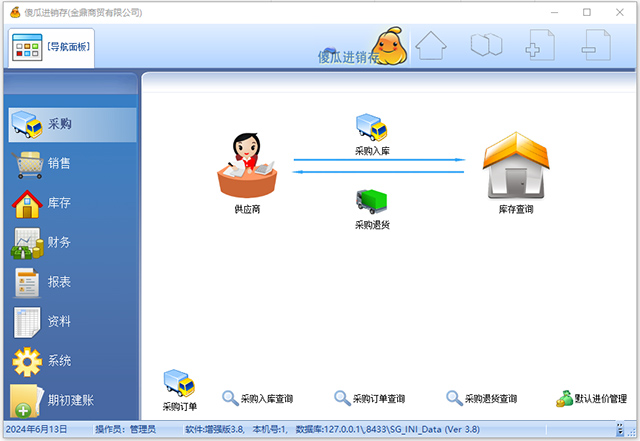Click the 傻瓜进销存 mascot logo
The width and height of the screenshot is (640, 441).
click(391, 46)
